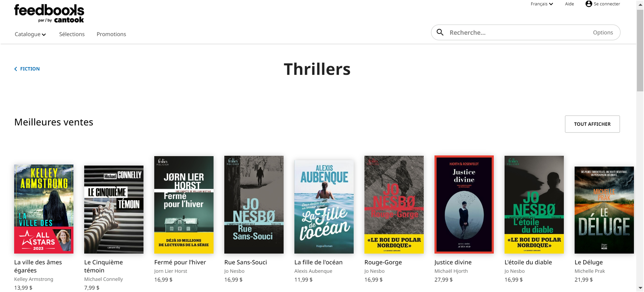Click the title Rouge-Gorge
The width and height of the screenshot is (644, 292).
point(383,262)
